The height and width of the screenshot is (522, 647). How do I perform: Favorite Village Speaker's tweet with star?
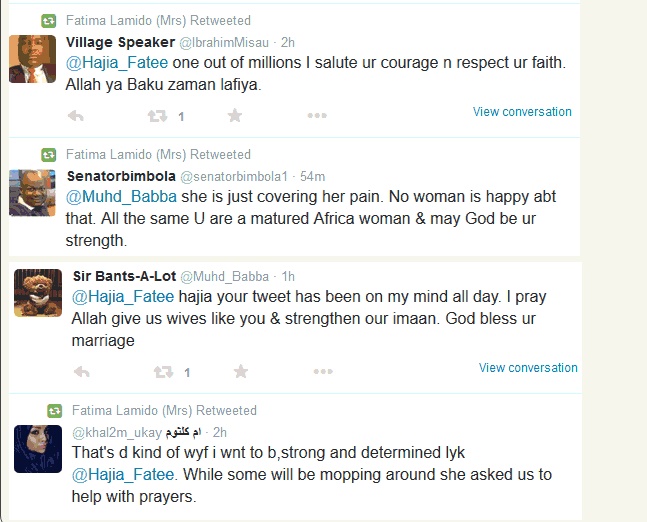click(235, 116)
